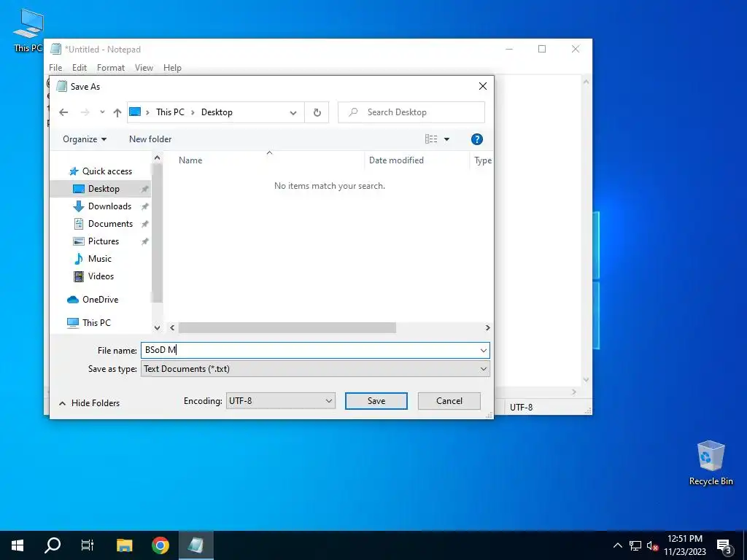Screen dimensions: 747x560
Task: Create a New folder
Action: click(150, 139)
